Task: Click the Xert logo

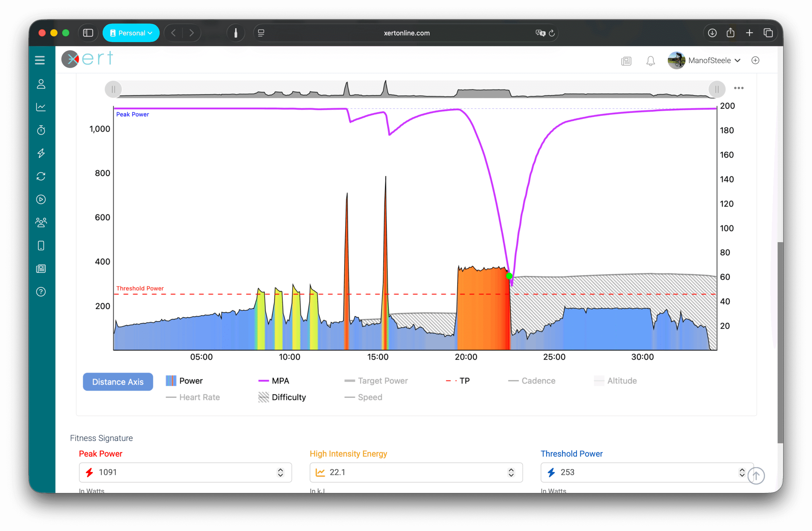Action: tap(87, 59)
